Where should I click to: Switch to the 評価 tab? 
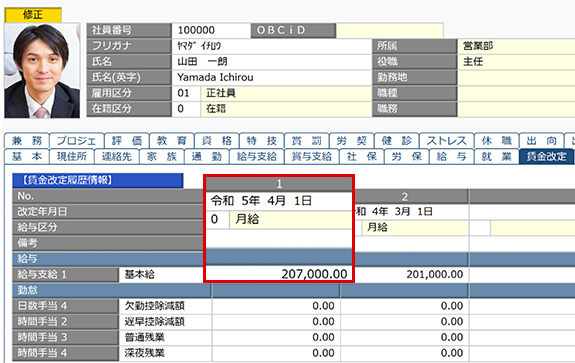pyautogui.click(x=127, y=141)
